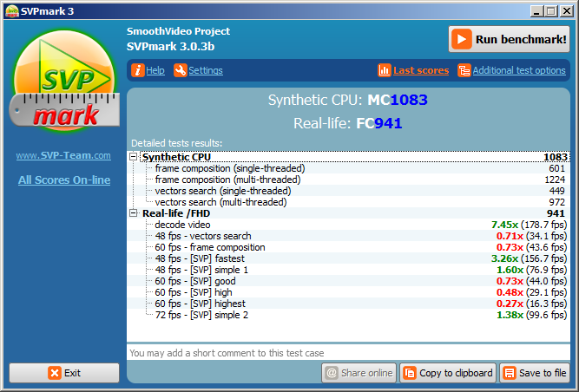Screen dimensions: 579x392
Task: Click the SmoothVideo Project heading
Action: (x=178, y=31)
